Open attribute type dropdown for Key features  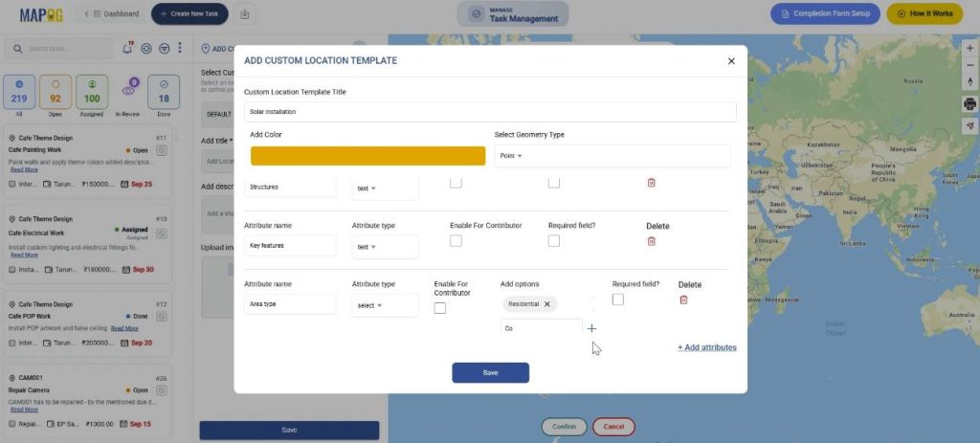385,247
